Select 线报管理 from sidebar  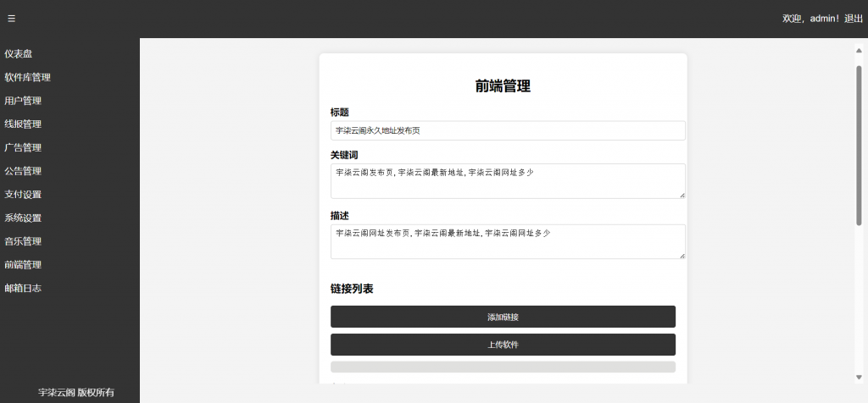[23, 124]
